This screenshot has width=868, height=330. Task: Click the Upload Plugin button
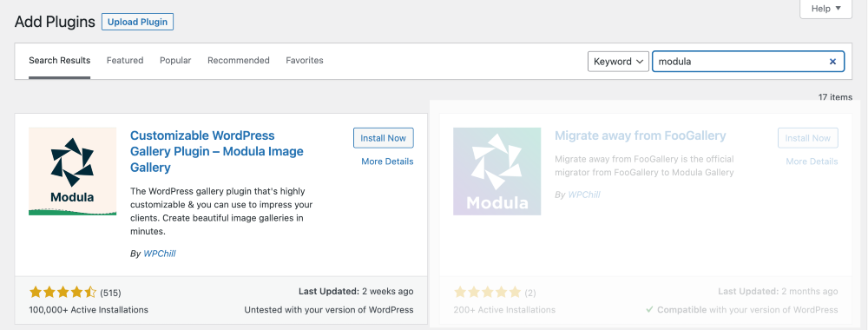tap(137, 23)
